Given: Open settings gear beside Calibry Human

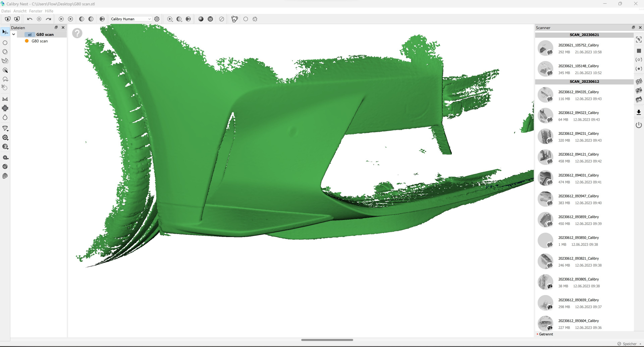Looking at the screenshot, I should pyautogui.click(x=157, y=19).
